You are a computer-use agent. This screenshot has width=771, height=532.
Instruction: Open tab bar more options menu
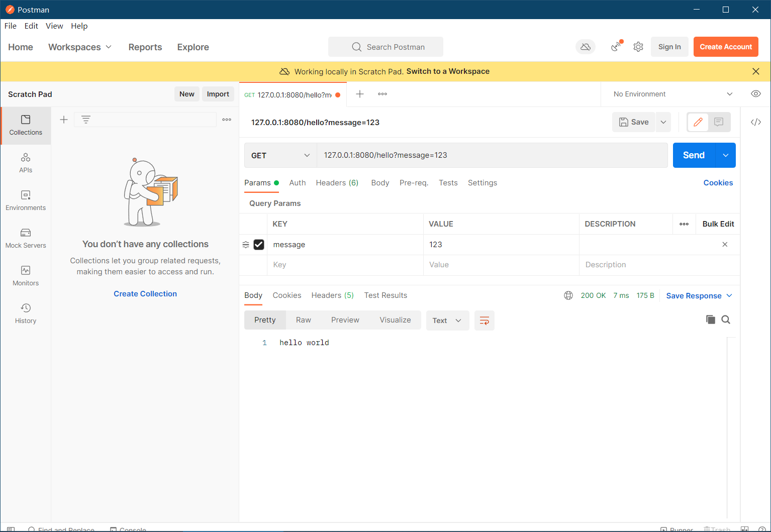382,94
